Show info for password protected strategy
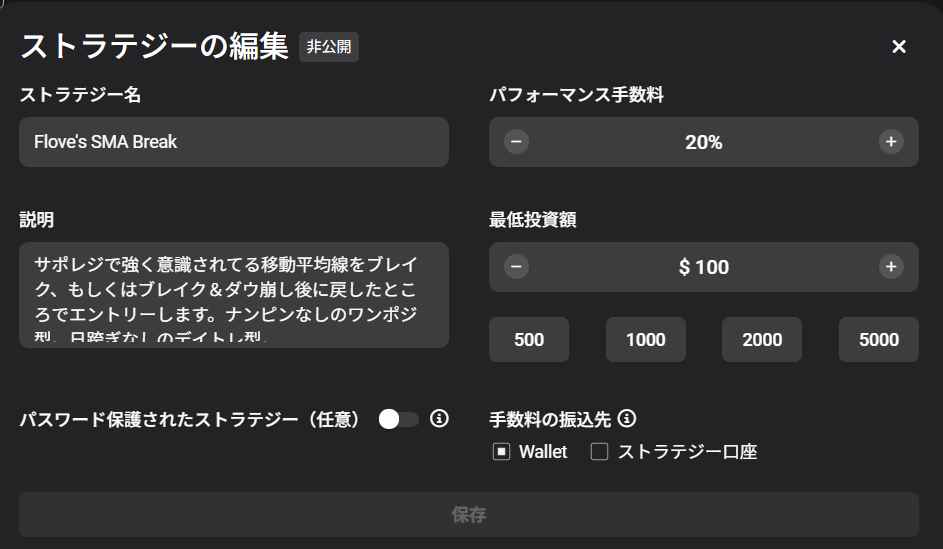The image size is (943, 549). click(x=438, y=419)
